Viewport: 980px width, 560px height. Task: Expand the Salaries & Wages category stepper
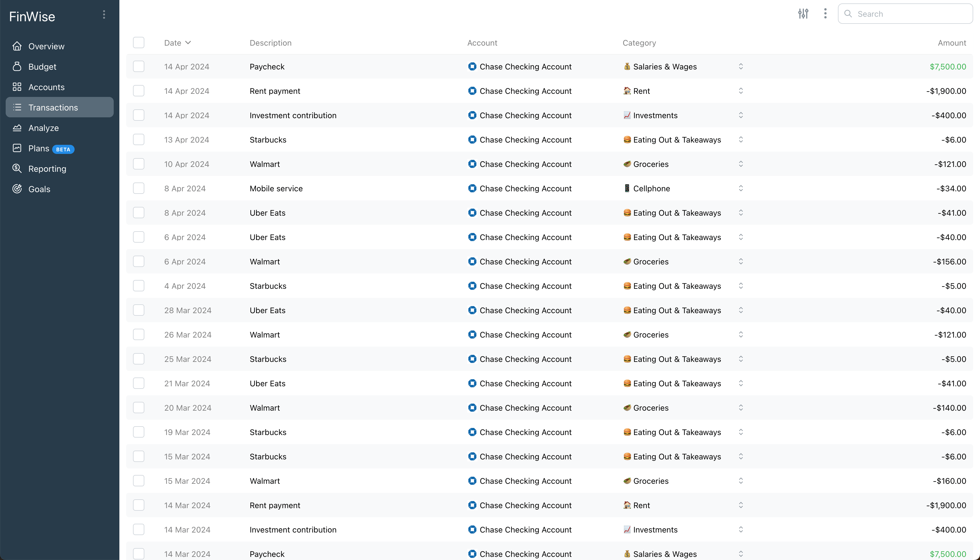(740, 66)
